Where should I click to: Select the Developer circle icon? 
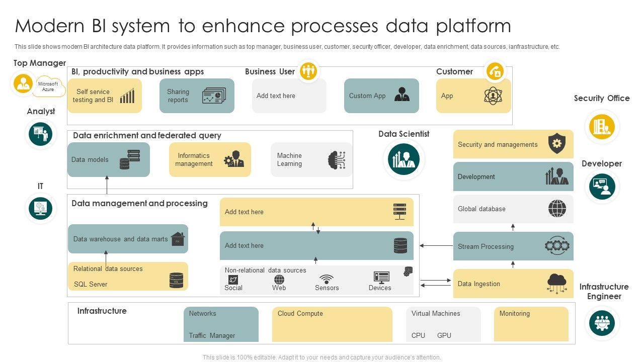click(602, 187)
